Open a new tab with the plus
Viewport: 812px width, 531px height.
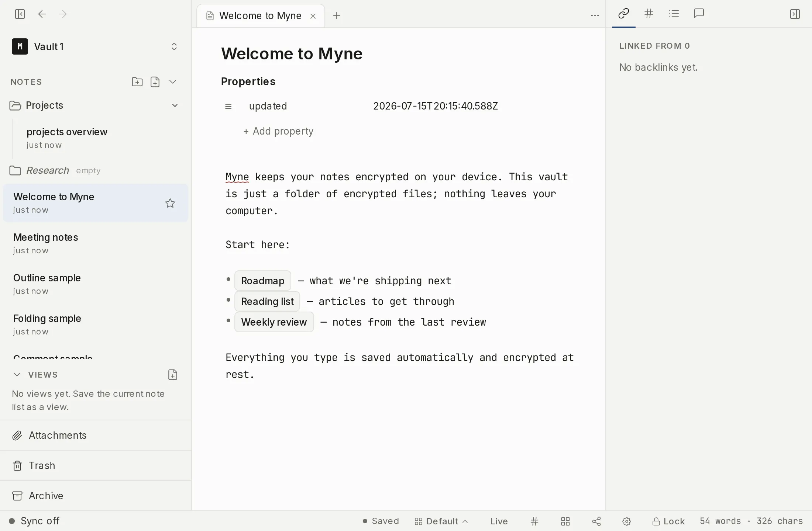(x=337, y=15)
